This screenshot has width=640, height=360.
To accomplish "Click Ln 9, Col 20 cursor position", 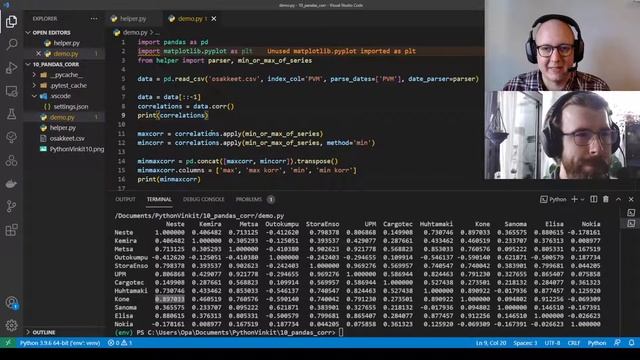I will click(491, 343).
